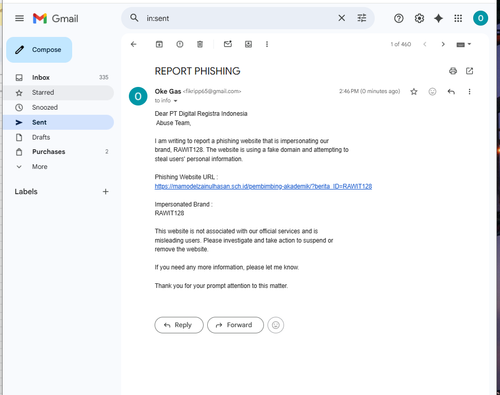Open the phishing website URL link

coord(263,186)
